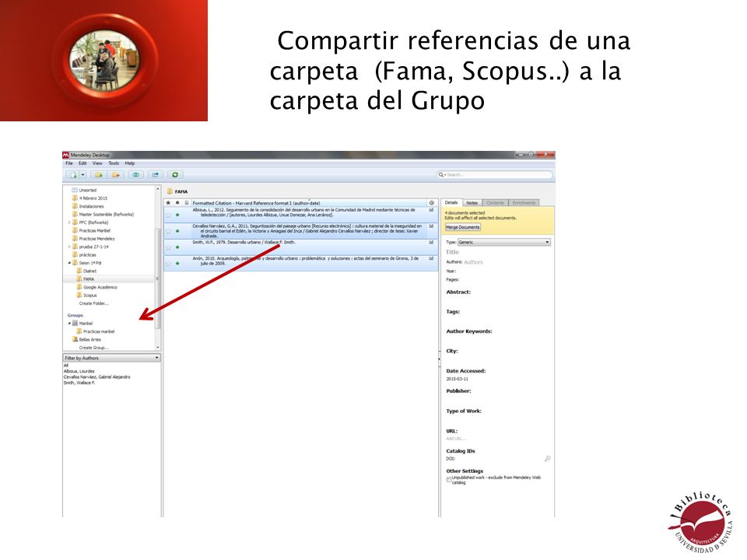747x560 pixels.
Task: Open the Practicas Mendeley folder
Action: pos(96,239)
